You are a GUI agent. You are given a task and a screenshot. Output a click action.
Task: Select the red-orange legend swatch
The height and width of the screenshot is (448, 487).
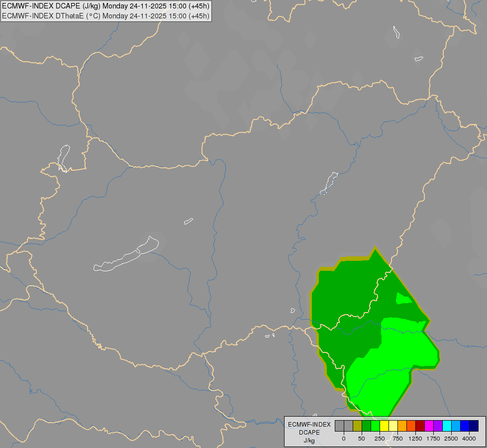(x=411, y=426)
